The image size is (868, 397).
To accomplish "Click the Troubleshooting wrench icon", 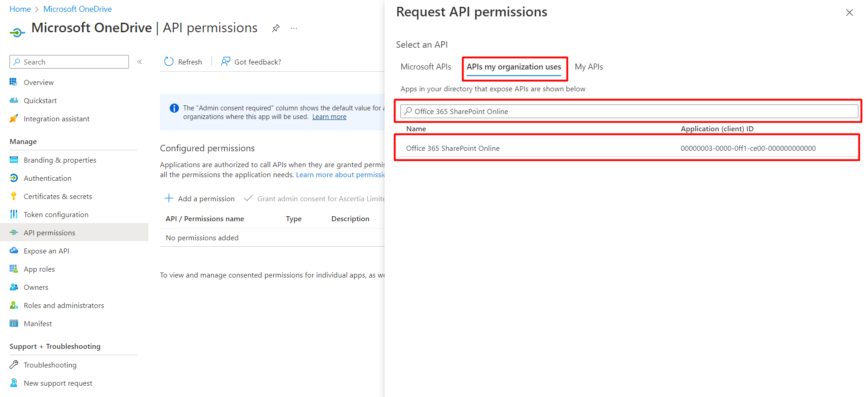I will tap(14, 365).
